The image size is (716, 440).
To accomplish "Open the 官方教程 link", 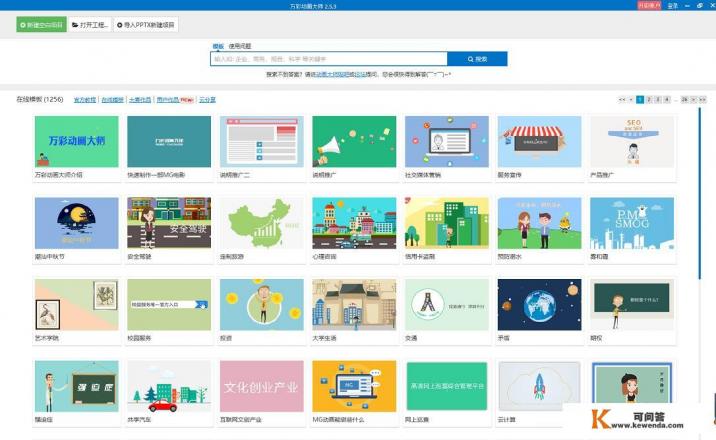I will click(x=84, y=100).
